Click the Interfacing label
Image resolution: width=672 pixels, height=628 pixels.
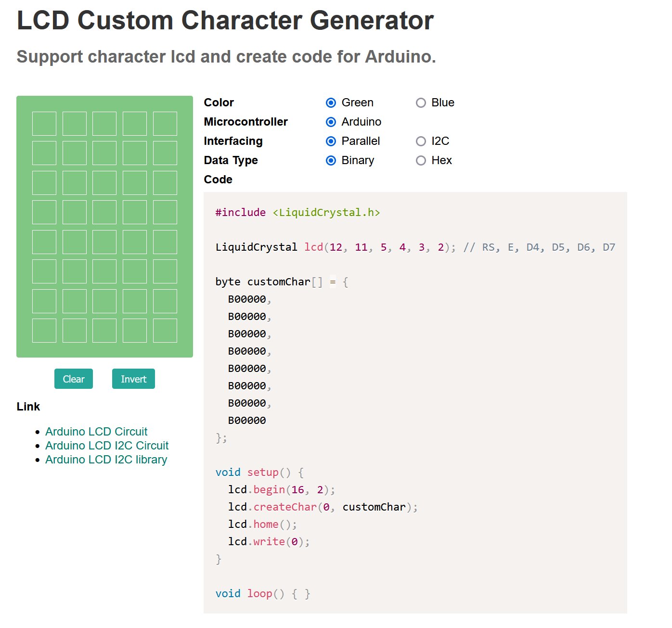coord(233,141)
